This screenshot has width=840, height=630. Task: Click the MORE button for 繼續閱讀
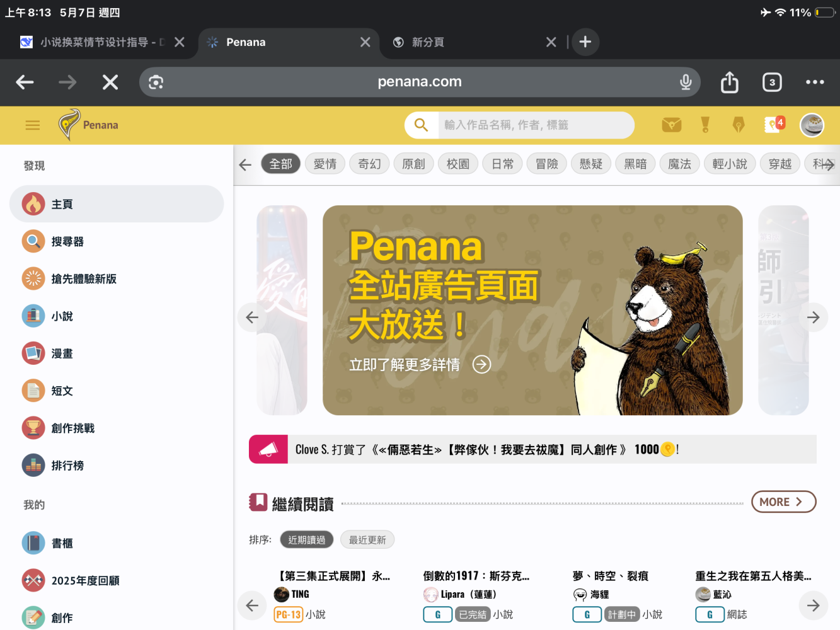coord(783,501)
